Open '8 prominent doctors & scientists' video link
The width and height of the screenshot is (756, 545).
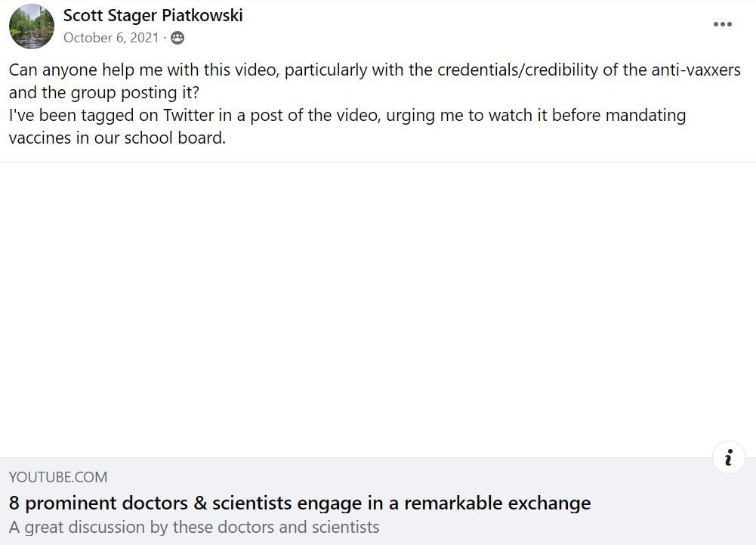[x=299, y=503]
